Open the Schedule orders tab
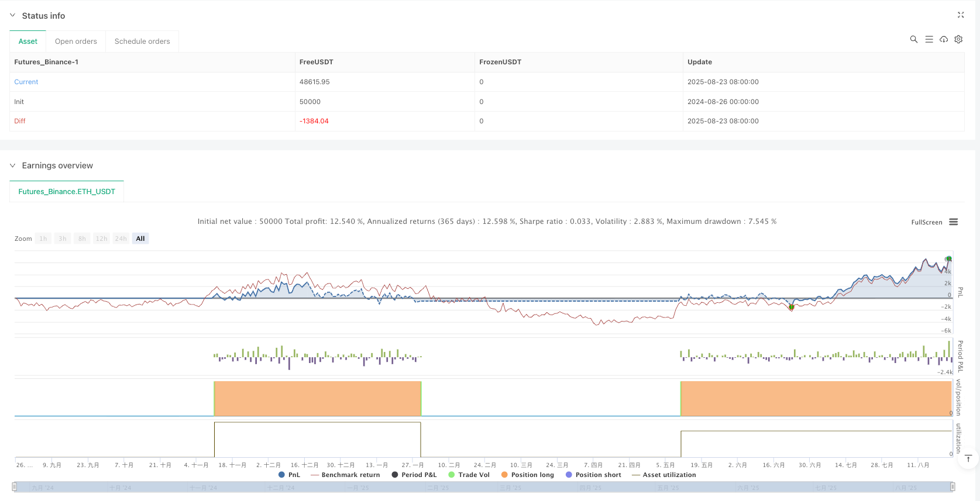Image resolution: width=980 pixels, height=501 pixels. [x=142, y=42]
